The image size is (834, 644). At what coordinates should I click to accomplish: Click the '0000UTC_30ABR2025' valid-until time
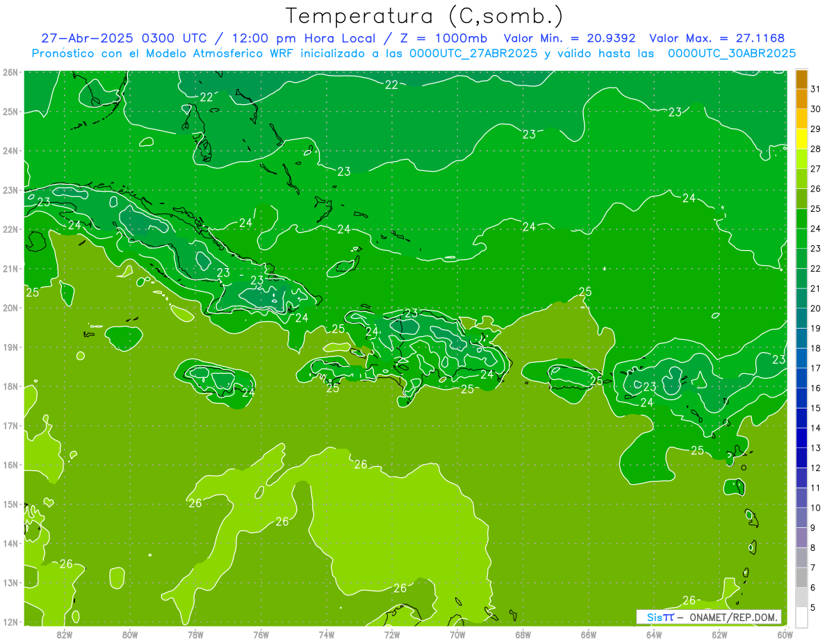pyautogui.click(x=731, y=53)
